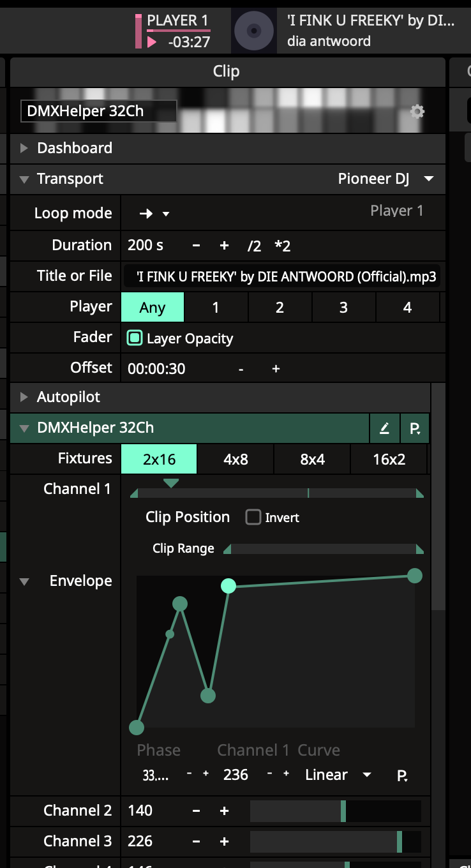471x868 pixels.
Task: Select player 3 button
Action: pyautogui.click(x=343, y=308)
